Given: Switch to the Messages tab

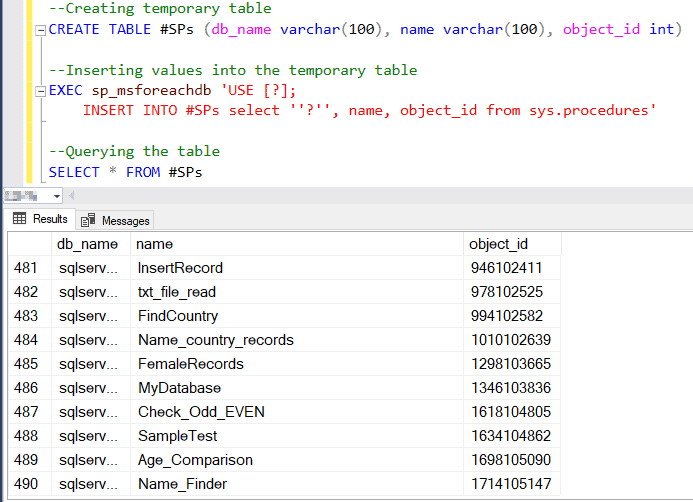Looking at the screenshot, I should click(x=115, y=221).
